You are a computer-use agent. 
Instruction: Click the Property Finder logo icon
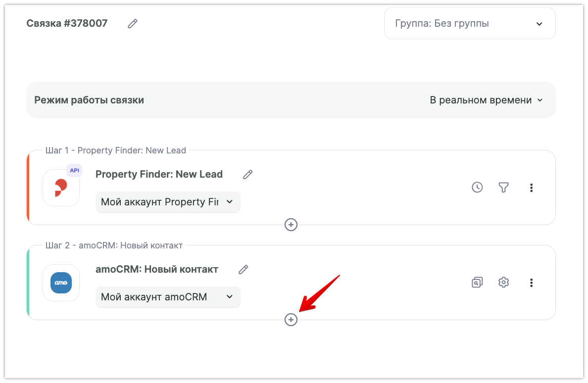click(61, 188)
